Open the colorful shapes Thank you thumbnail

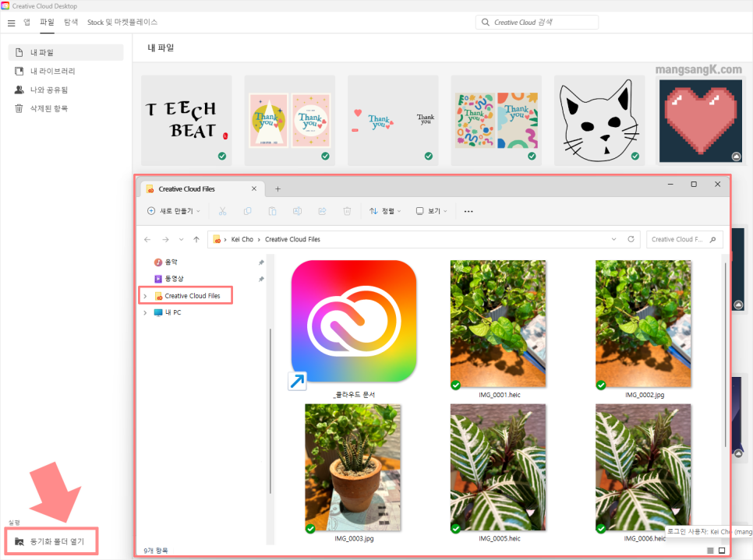coord(496,120)
